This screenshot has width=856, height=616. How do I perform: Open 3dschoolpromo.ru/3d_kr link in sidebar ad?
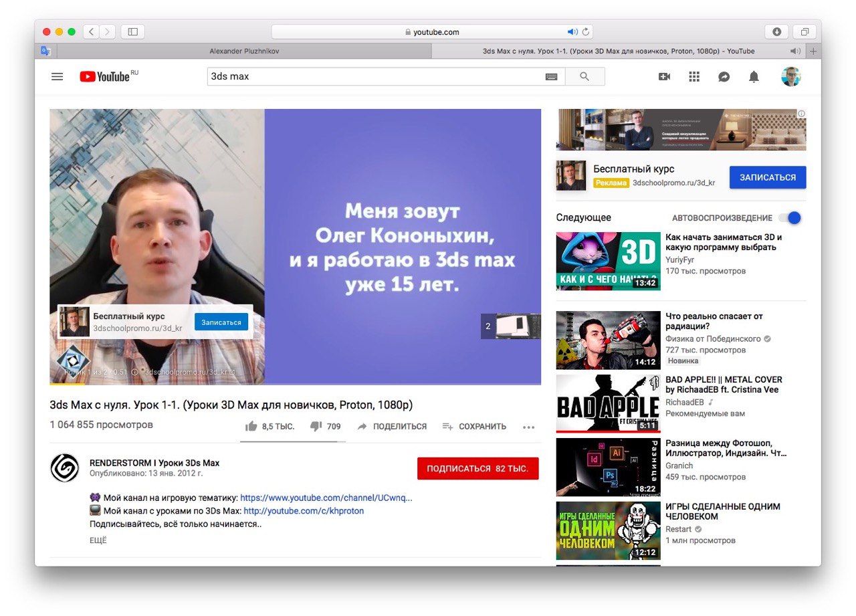[x=674, y=183]
